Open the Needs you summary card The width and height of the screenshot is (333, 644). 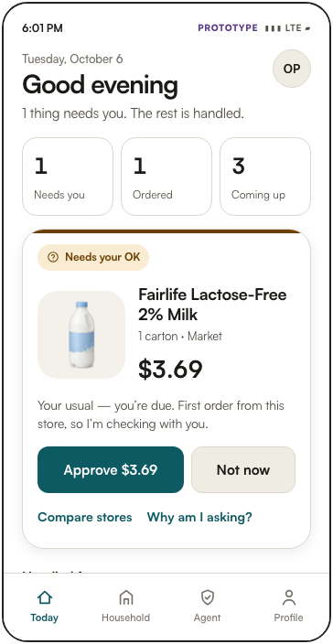tap(68, 177)
